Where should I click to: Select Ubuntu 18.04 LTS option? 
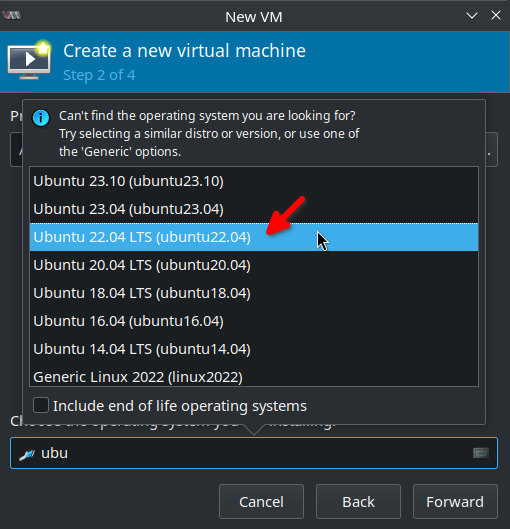254,293
